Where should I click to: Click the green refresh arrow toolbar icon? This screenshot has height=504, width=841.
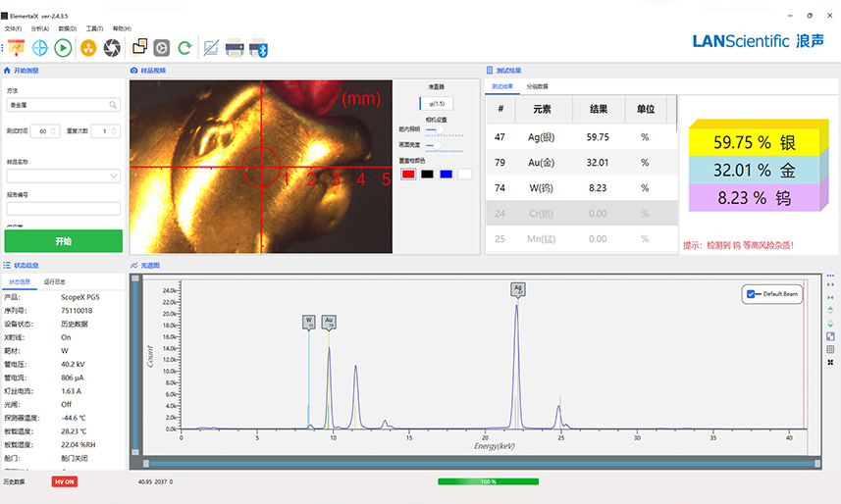(x=185, y=47)
